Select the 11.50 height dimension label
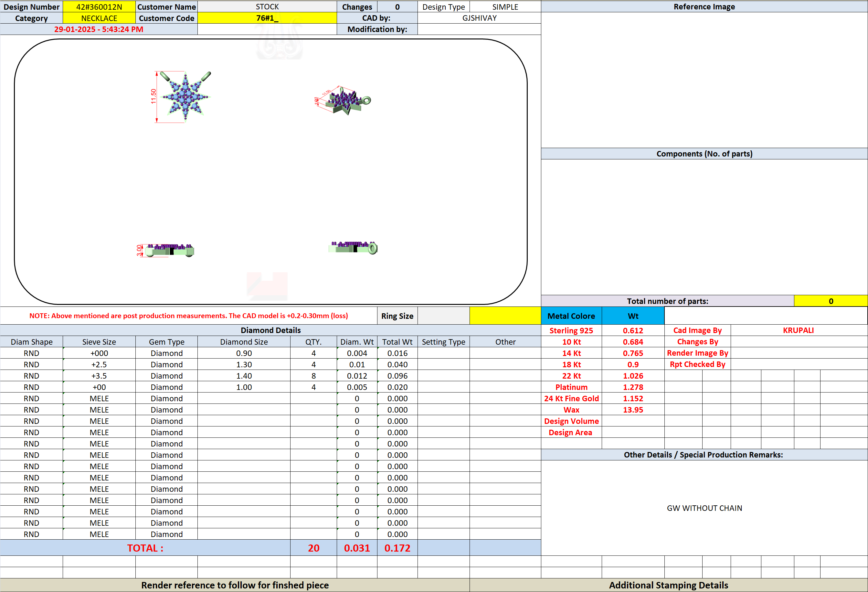The height and width of the screenshot is (592, 868). (x=153, y=96)
